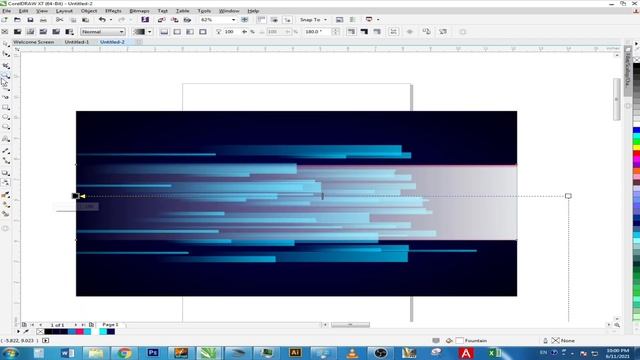Open the Normal merge mode dropdown
This screenshot has height=360, width=640.
tap(103, 31)
